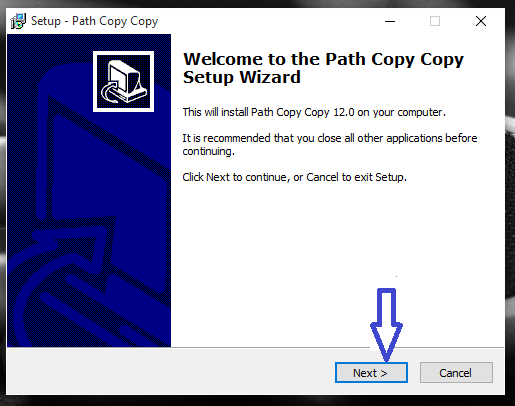Image resolution: width=515 pixels, height=406 pixels.
Task: Minimize the setup wizard window
Action: pos(390,21)
